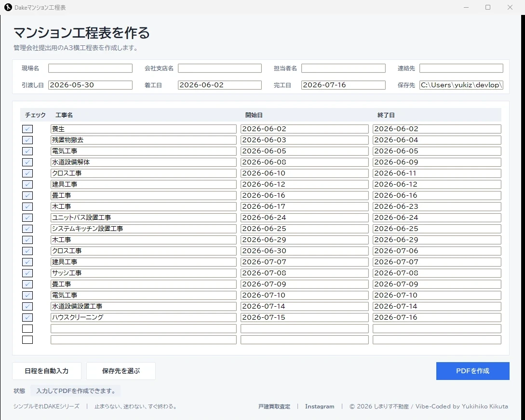Viewport: 525px width, 420px height.
Task: Click the 会社支店名 text field
Action: [x=220, y=68]
